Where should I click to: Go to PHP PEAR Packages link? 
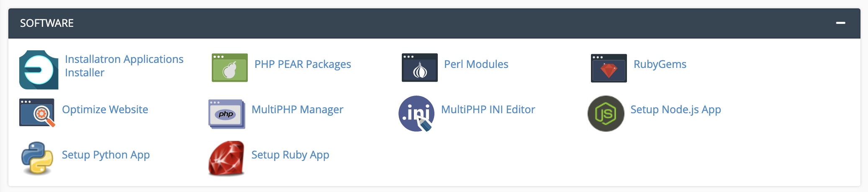coord(303,64)
